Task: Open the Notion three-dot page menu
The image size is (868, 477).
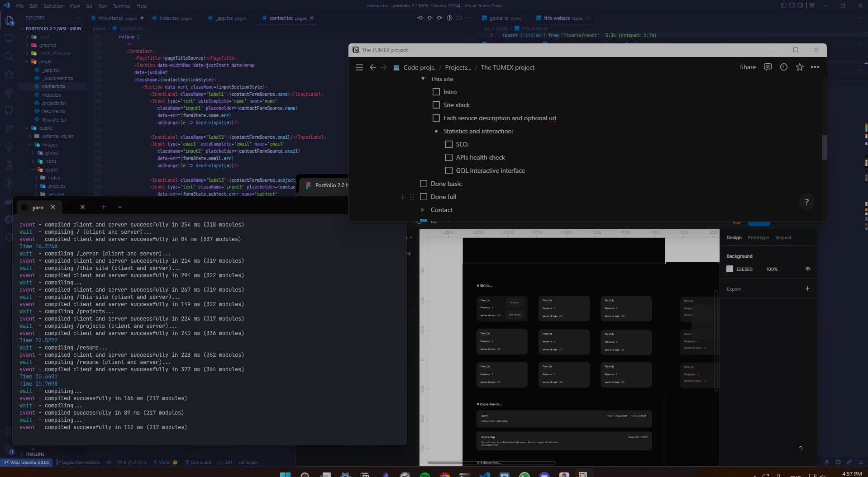Action: [815, 67]
